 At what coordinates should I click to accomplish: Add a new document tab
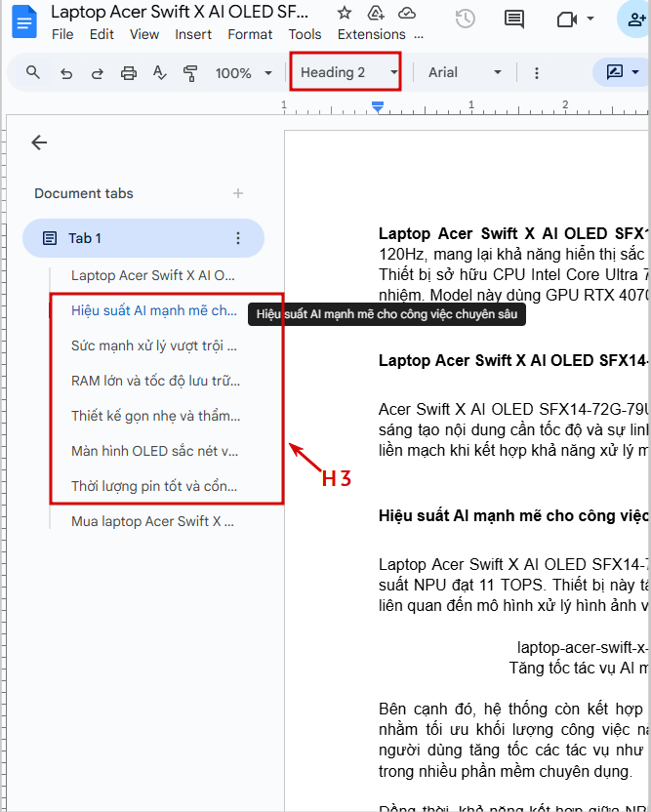click(x=238, y=193)
